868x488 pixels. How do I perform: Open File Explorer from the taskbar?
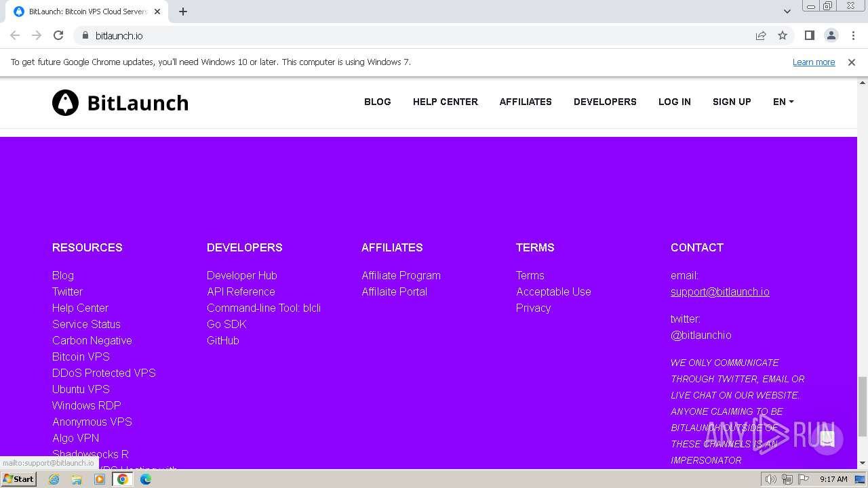[77, 479]
